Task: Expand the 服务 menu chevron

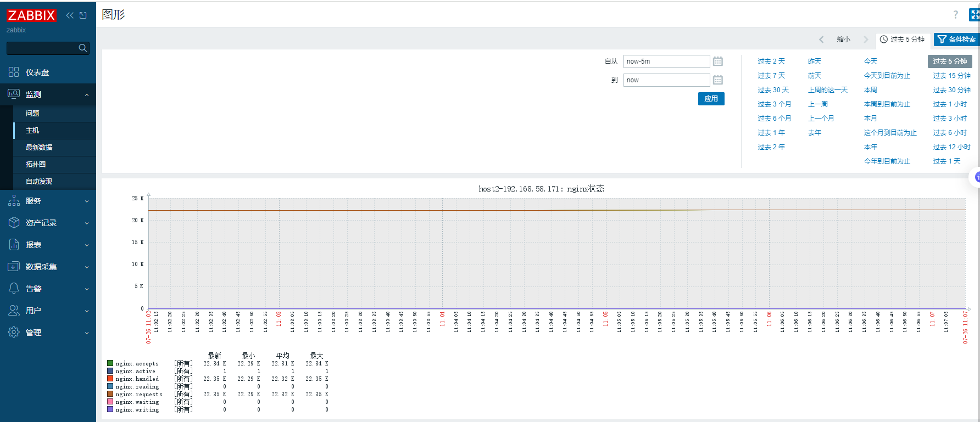Action: coord(87,201)
